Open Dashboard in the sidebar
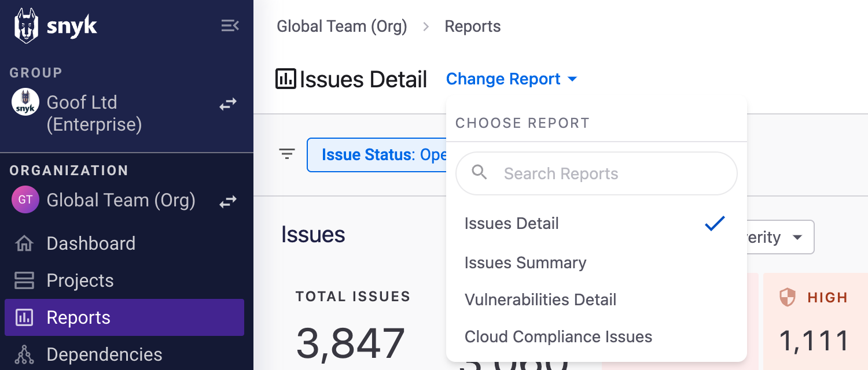The height and width of the screenshot is (370, 868). coord(124,243)
